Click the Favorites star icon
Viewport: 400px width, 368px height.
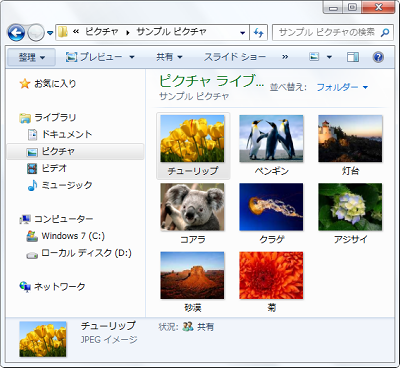pos(25,83)
